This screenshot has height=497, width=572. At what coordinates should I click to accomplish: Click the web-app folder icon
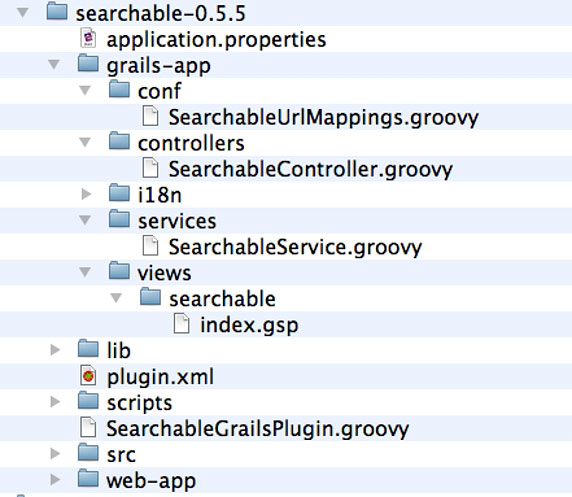(x=88, y=478)
